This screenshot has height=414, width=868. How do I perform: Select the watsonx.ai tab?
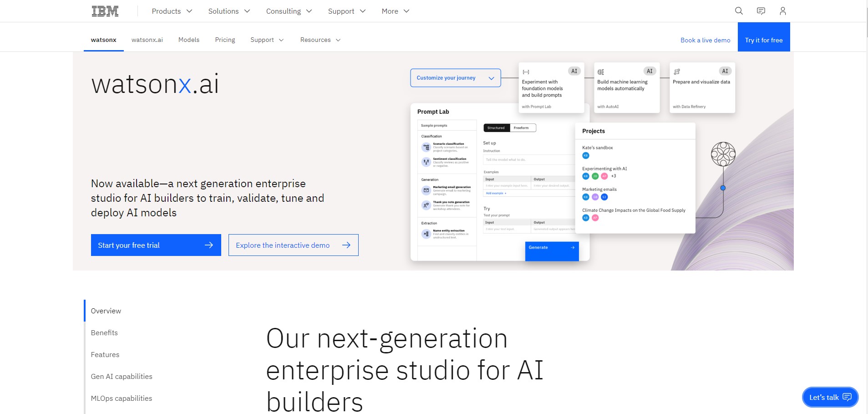coord(147,40)
